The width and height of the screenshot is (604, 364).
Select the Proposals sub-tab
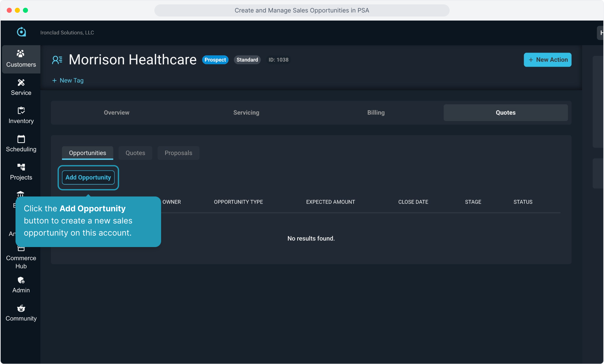point(178,153)
